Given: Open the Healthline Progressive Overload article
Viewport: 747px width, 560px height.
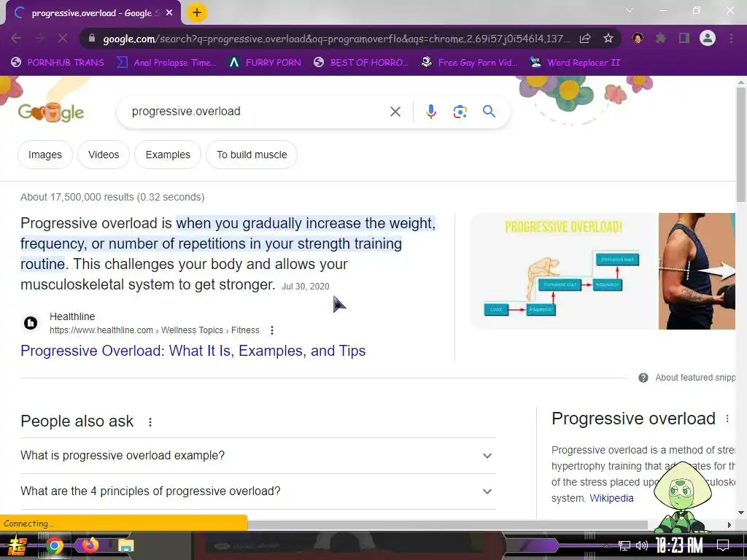Looking at the screenshot, I should point(193,351).
